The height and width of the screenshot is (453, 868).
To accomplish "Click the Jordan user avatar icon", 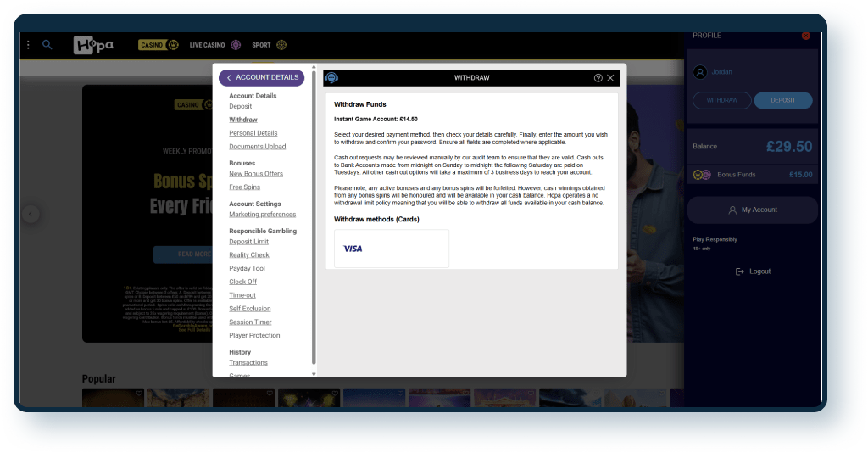I will (x=700, y=72).
